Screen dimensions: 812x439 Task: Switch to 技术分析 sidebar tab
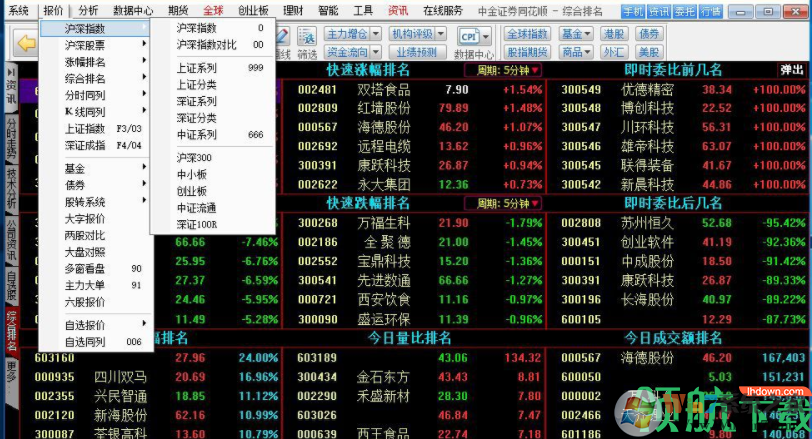pyautogui.click(x=11, y=187)
